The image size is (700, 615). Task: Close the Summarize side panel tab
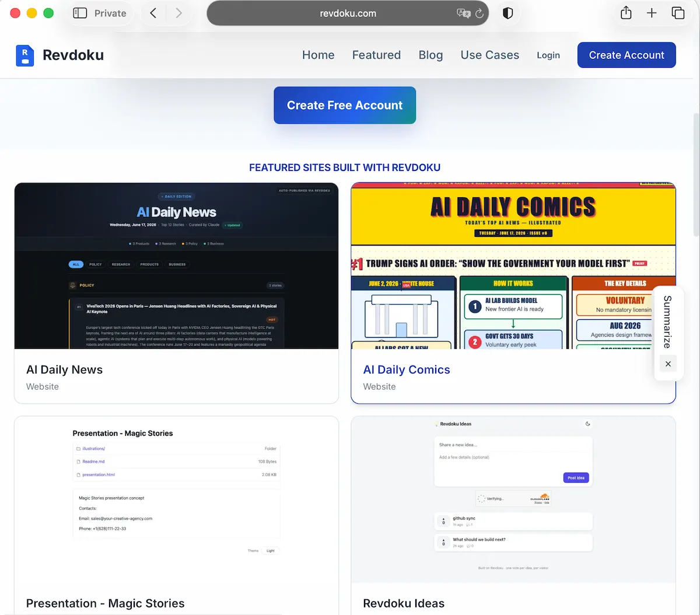pyautogui.click(x=668, y=364)
